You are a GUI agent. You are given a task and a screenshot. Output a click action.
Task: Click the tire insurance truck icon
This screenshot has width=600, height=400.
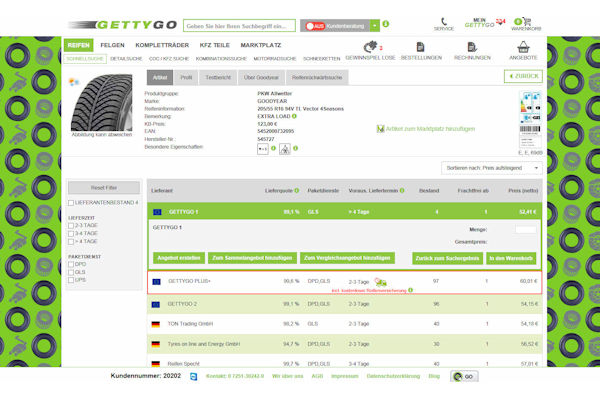pyautogui.click(x=380, y=282)
